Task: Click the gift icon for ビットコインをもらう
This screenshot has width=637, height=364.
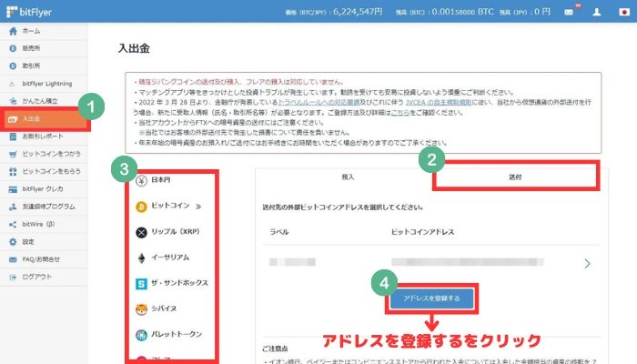Action: coord(13,171)
